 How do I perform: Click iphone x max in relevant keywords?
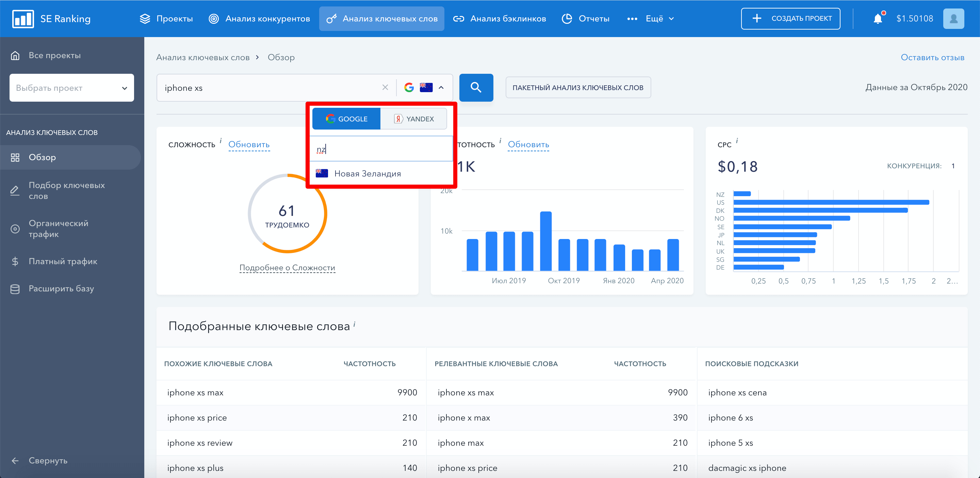coord(464,417)
